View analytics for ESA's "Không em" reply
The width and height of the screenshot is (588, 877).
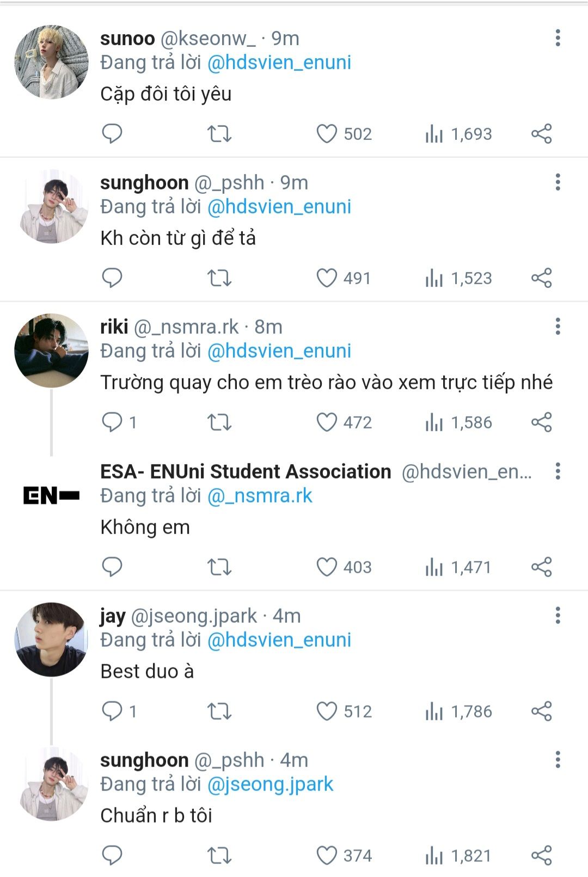434,567
